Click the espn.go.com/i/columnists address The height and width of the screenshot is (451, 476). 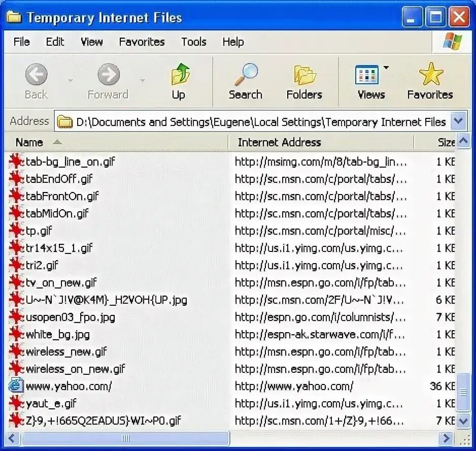tap(320, 317)
